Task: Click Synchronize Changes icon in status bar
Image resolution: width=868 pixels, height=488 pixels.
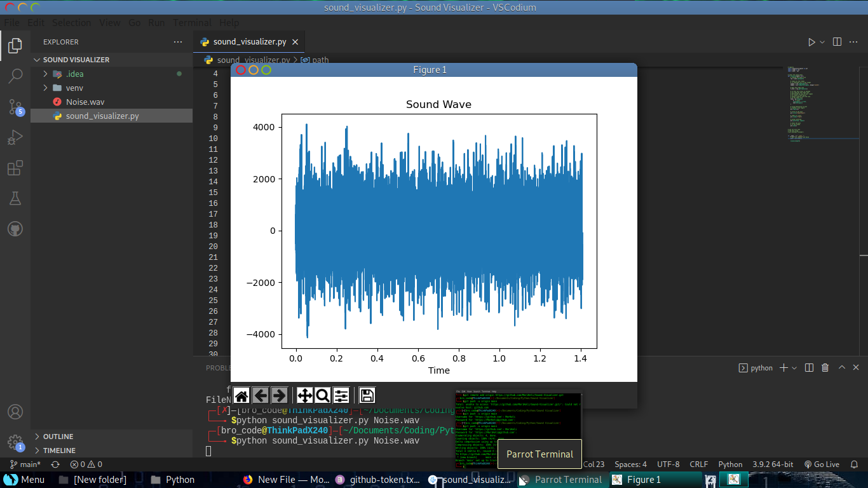Action: click(55, 464)
